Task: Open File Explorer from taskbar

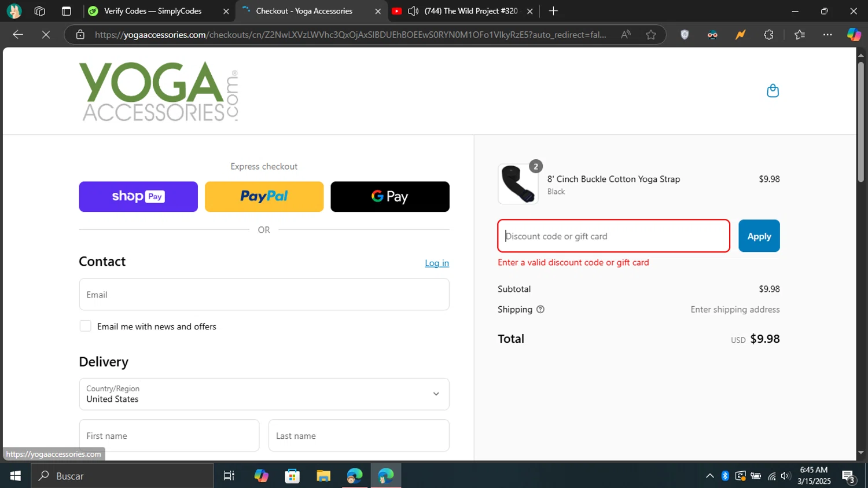Action: (x=323, y=476)
